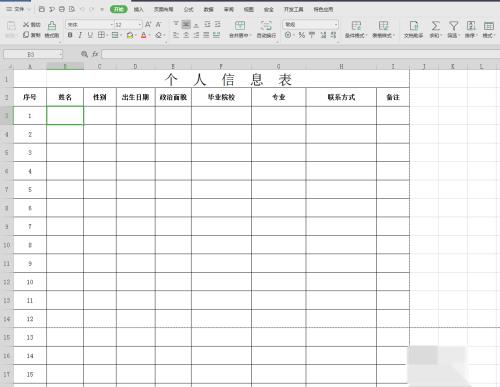Click the percent style icon
Image resolution: width=500 pixels, height=387 pixels.
click(302, 35)
